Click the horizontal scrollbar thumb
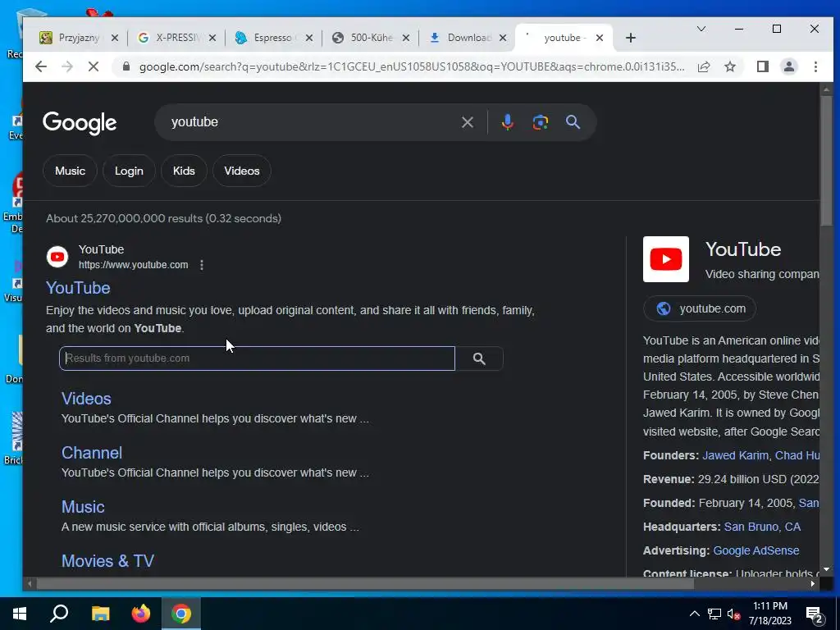The height and width of the screenshot is (630, 840). pos(365,583)
